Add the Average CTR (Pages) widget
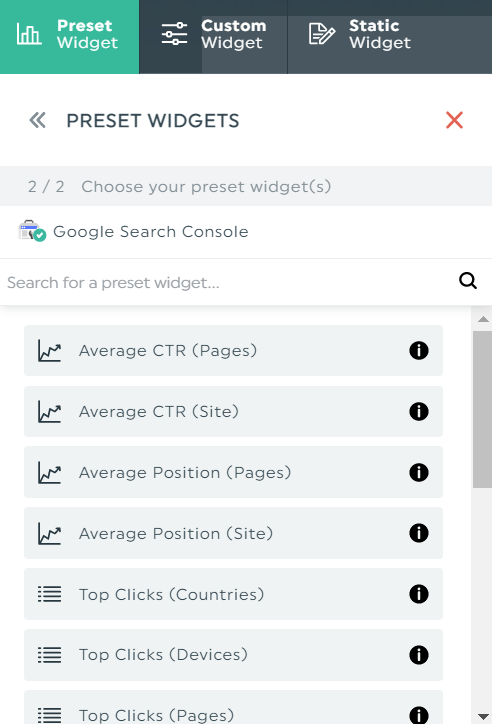Screen dimensions: 492x724 (233, 350)
